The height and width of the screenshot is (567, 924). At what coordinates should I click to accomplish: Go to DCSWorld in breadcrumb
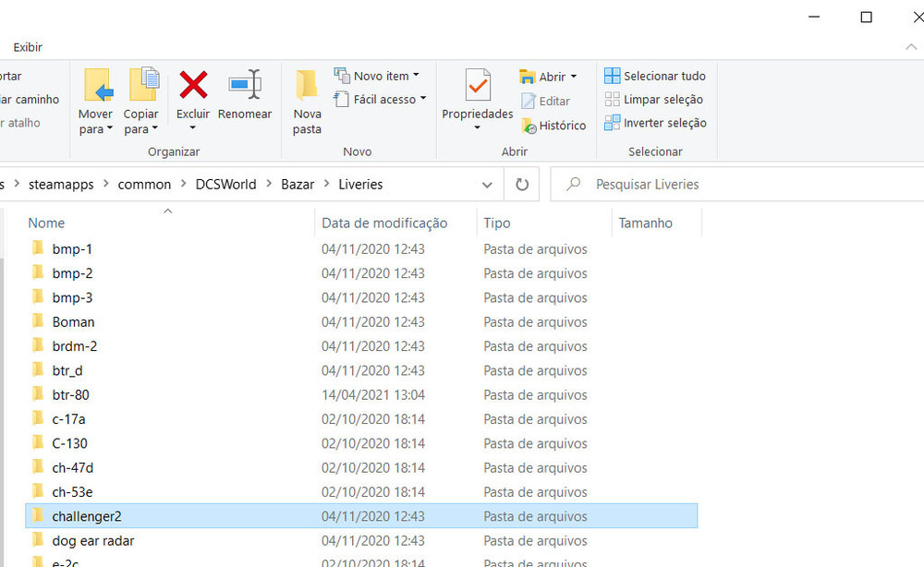click(225, 185)
